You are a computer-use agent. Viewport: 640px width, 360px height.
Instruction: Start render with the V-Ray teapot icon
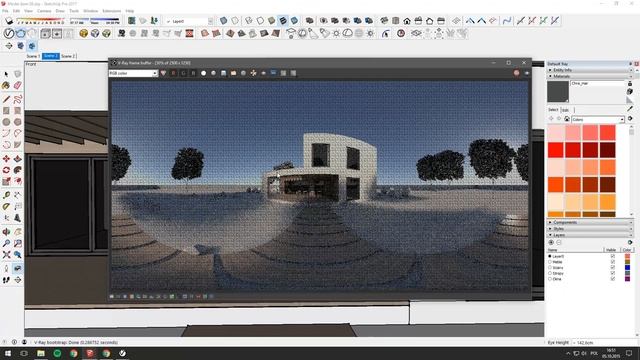click(x=21, y=33)
